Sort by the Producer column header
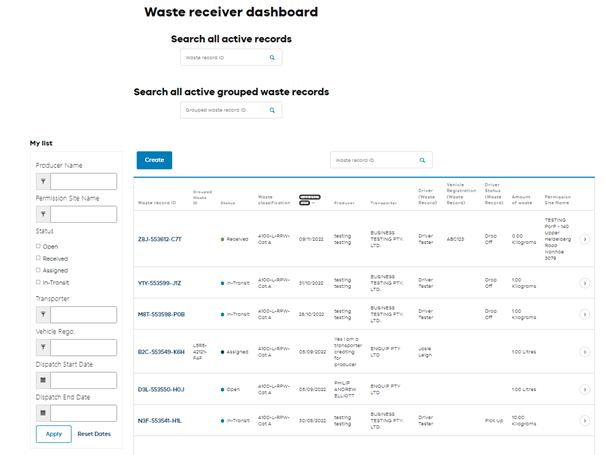 pyautogui.click(x=344, y=203)
